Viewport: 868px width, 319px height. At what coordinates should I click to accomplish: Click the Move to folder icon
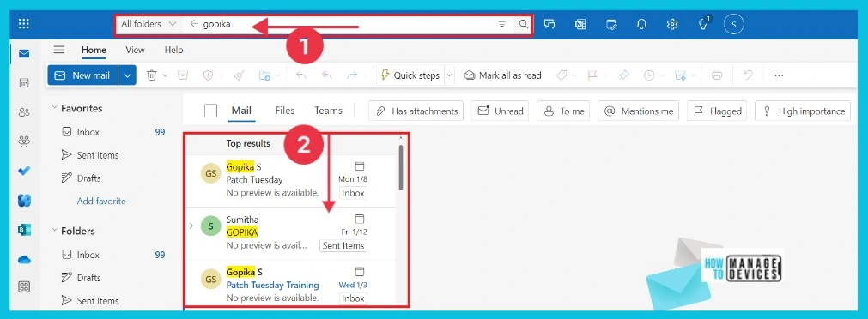(264, 75)
